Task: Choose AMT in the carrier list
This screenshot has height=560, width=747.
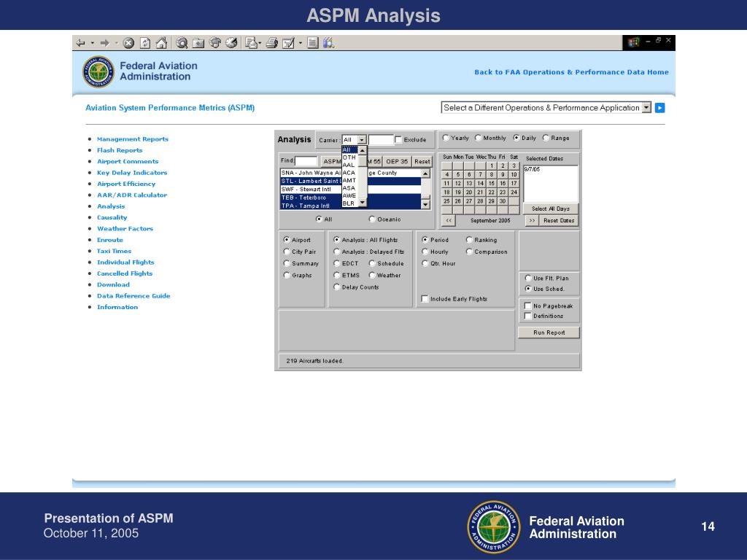Action: click(349, 181)
